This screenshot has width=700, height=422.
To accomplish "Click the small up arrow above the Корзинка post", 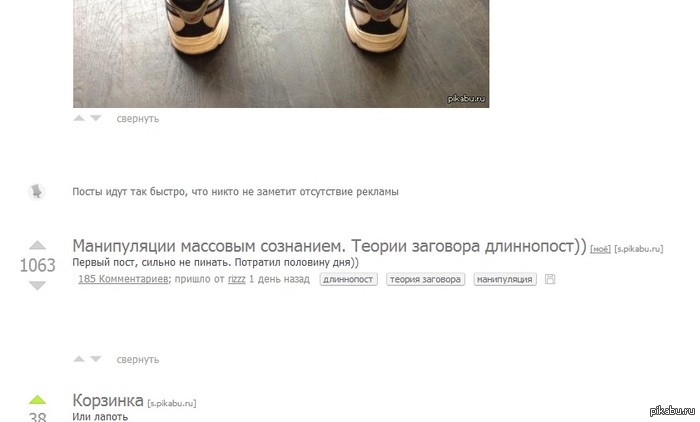I will click(79, 359).
